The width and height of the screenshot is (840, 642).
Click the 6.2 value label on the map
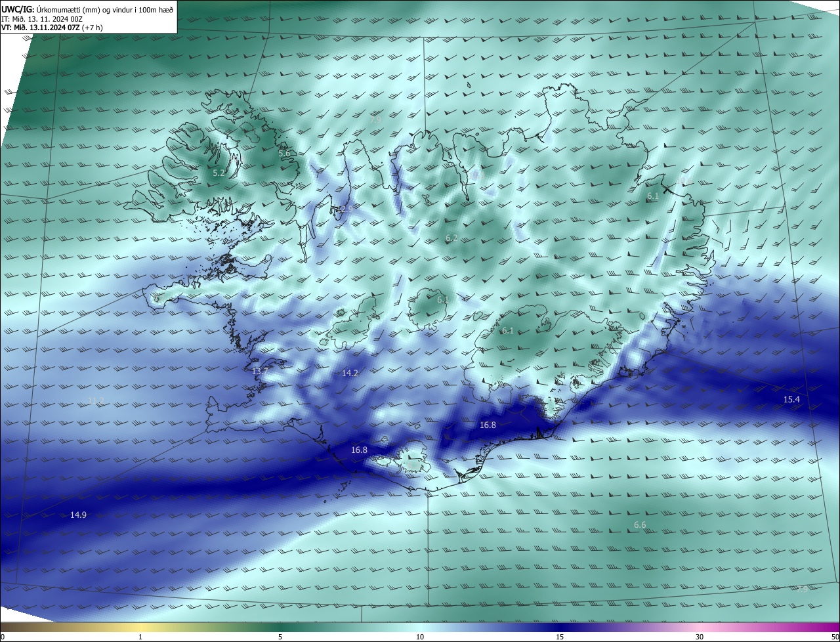pos(451,238)
